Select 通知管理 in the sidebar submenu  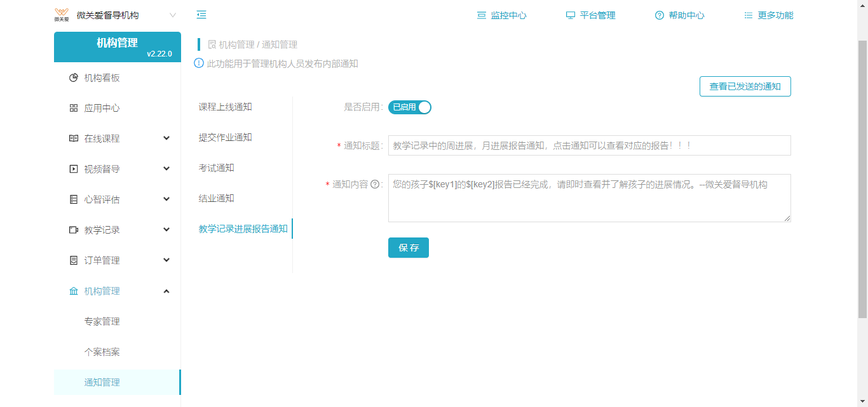118,382
